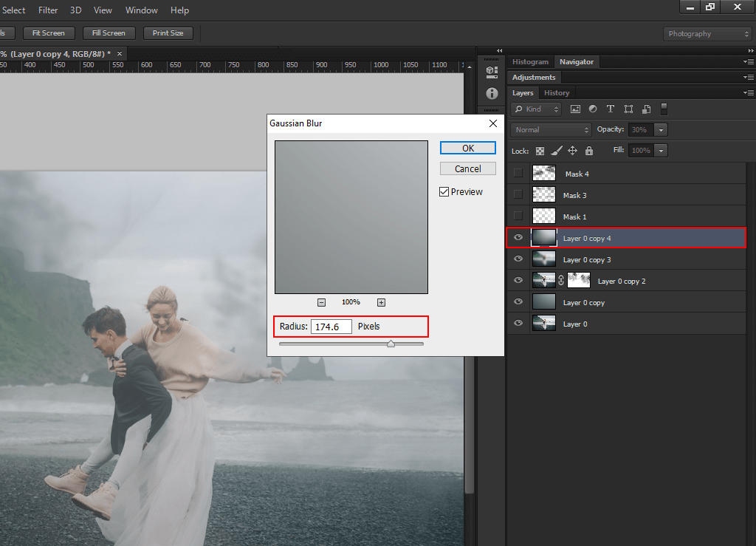This screenshot has height=546, width=756.
Task: Hide Layer 0 copy 3
Action: [x=518, y=259]
